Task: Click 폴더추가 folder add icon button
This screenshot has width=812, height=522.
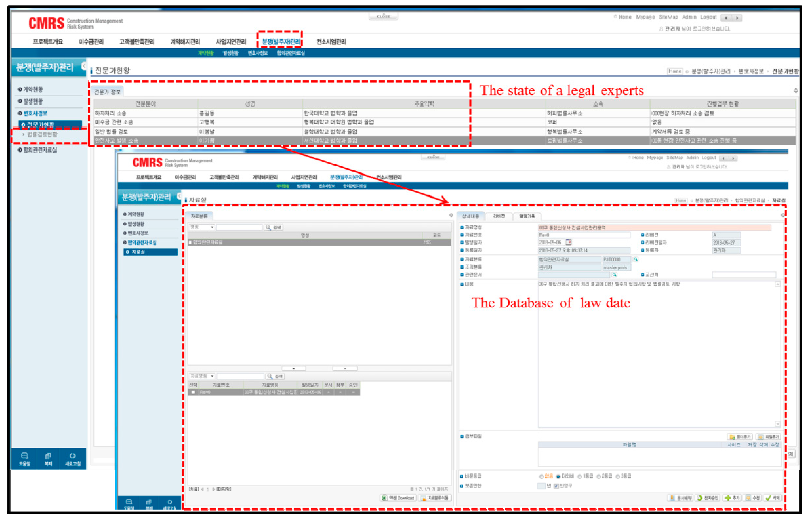Action: pyautogui.click(x=740, y=437)
